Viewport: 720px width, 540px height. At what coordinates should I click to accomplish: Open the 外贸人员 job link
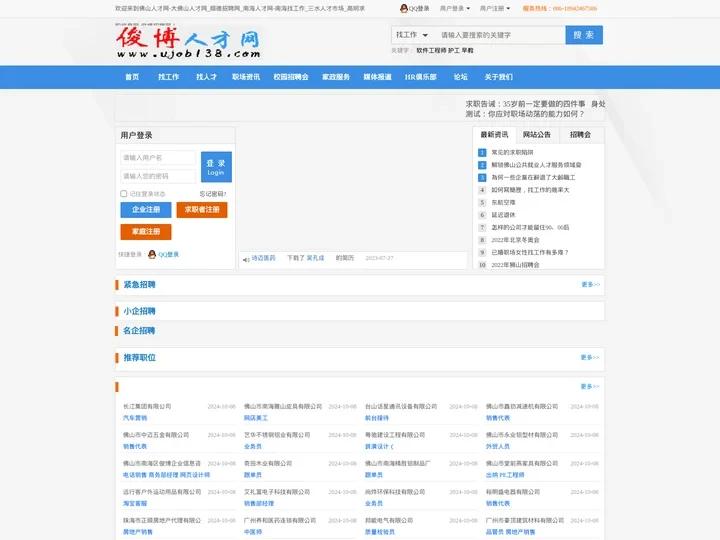(498, 446)
